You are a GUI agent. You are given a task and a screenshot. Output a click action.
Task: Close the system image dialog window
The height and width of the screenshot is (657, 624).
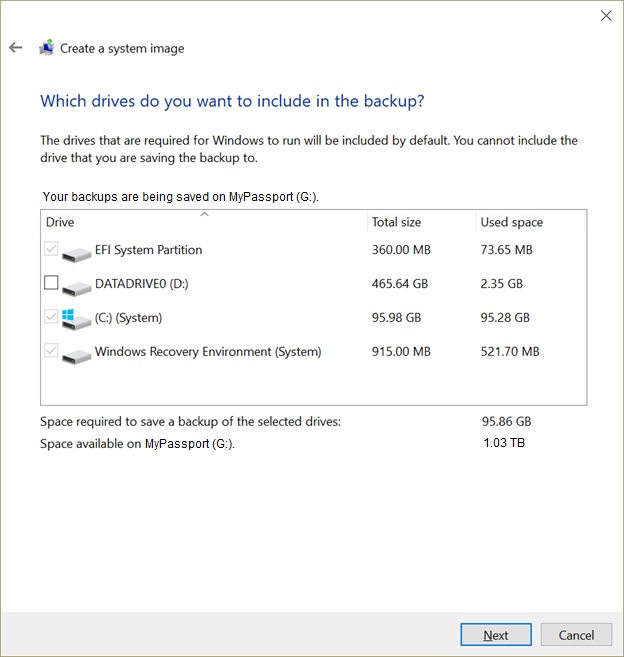click(606, 16)
